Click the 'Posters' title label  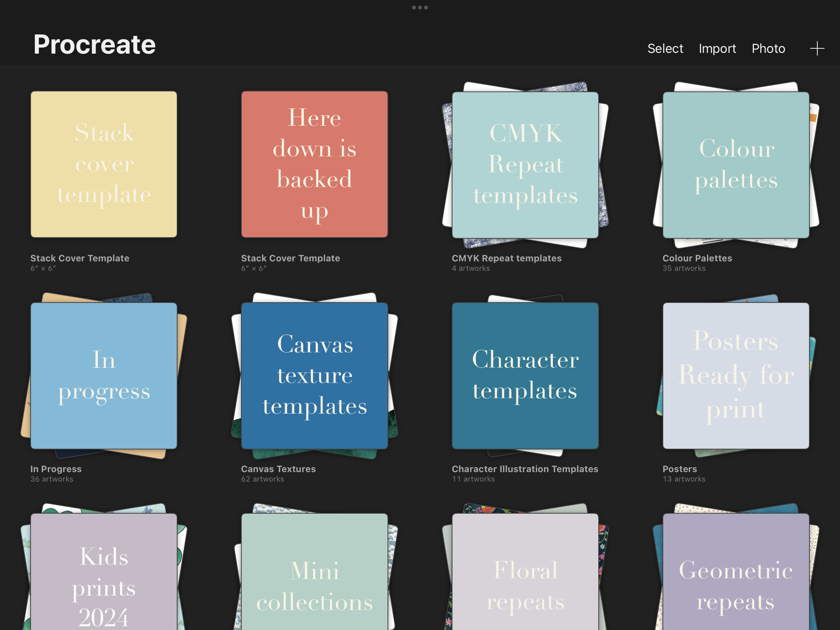tap(680, 469)
